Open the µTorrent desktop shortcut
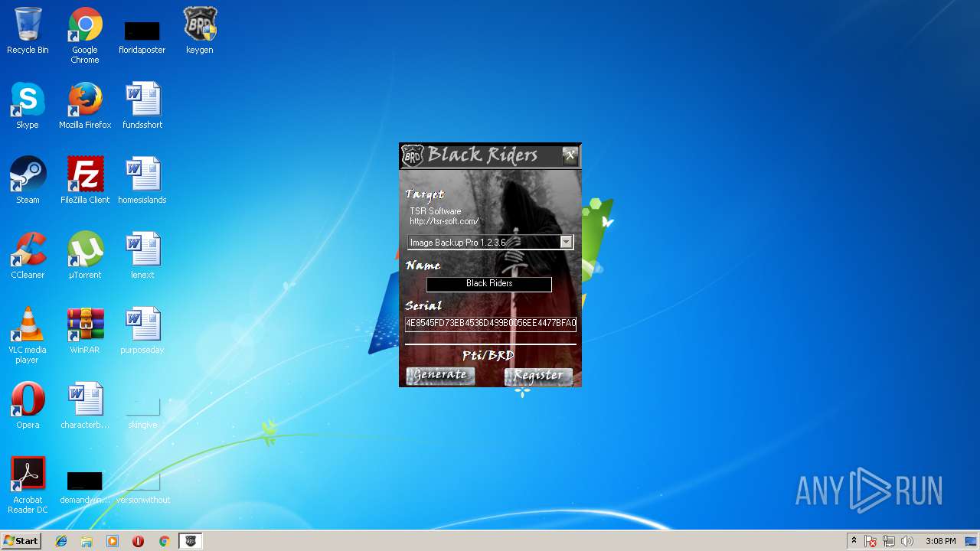Viewport: 980px width, 551px height. (x=85, y=256)
